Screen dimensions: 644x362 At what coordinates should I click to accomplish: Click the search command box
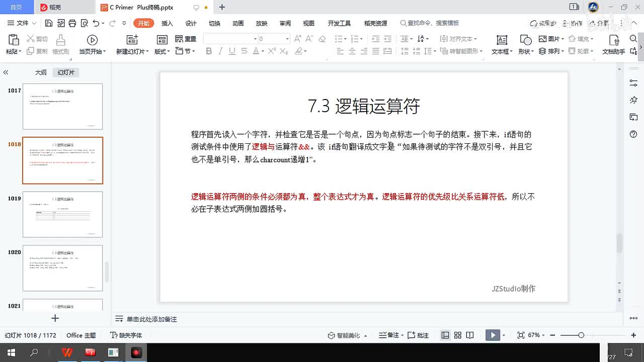(430, 23)
